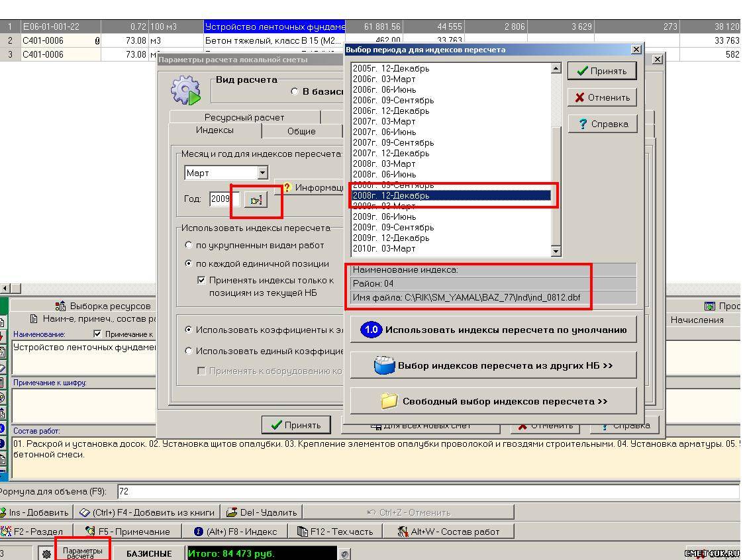Click formula for volume field showing 72
The width and height of the screenshot is (743, 560).
tap(428, 491)
